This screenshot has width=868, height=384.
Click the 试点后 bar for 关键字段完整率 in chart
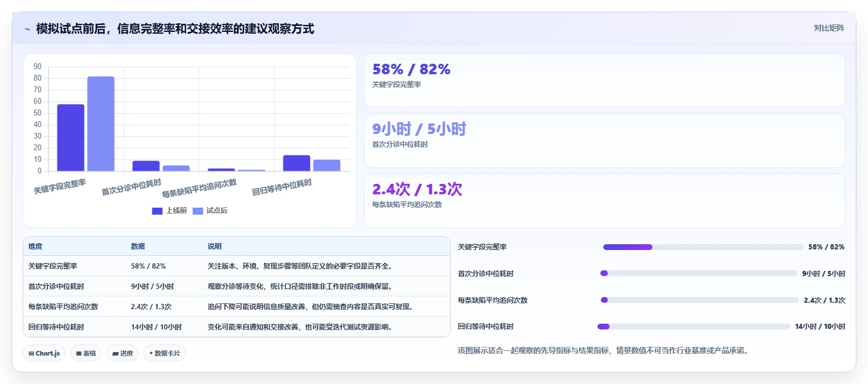[101, 124]
